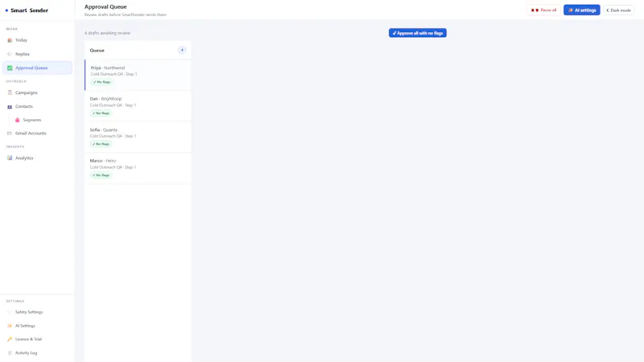Screen dimensions: 644x362
Task: Click No flags badge on Marco draft
Action: (x=101, y=175)
